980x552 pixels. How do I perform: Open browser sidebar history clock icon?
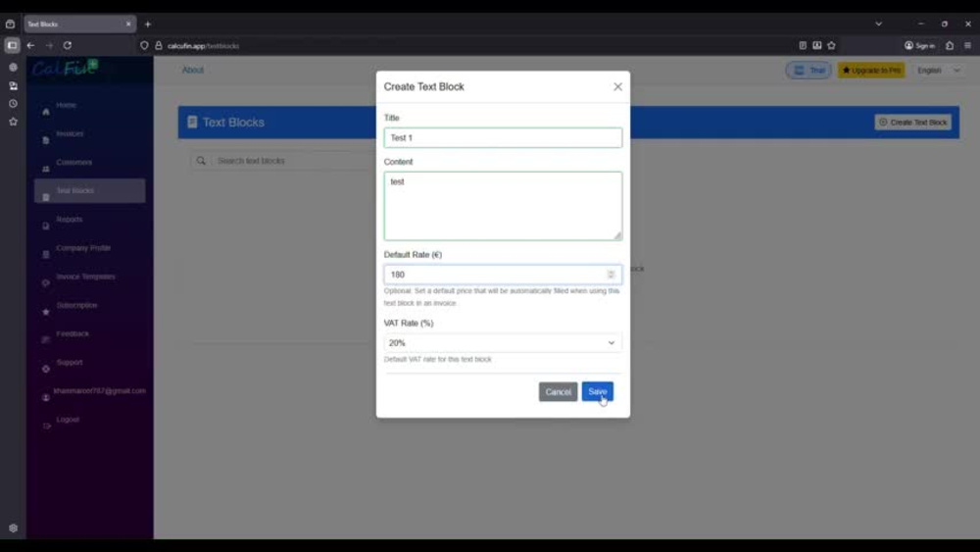[x=13, y=104]
